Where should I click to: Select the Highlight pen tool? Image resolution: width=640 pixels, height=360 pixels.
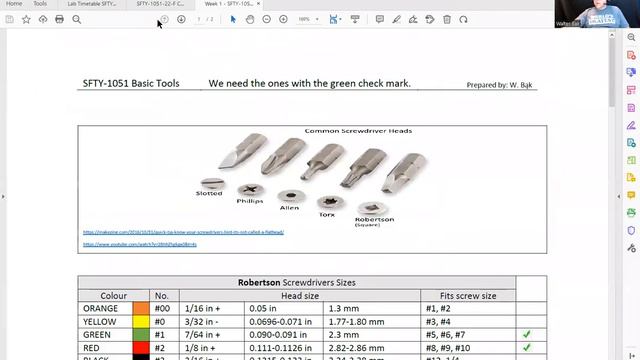396,19
